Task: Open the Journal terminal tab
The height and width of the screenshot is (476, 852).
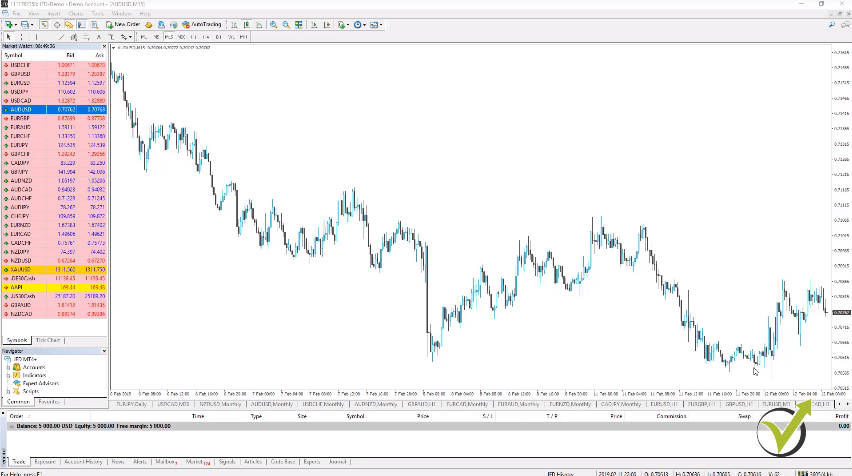Action: tap(337, 462)
